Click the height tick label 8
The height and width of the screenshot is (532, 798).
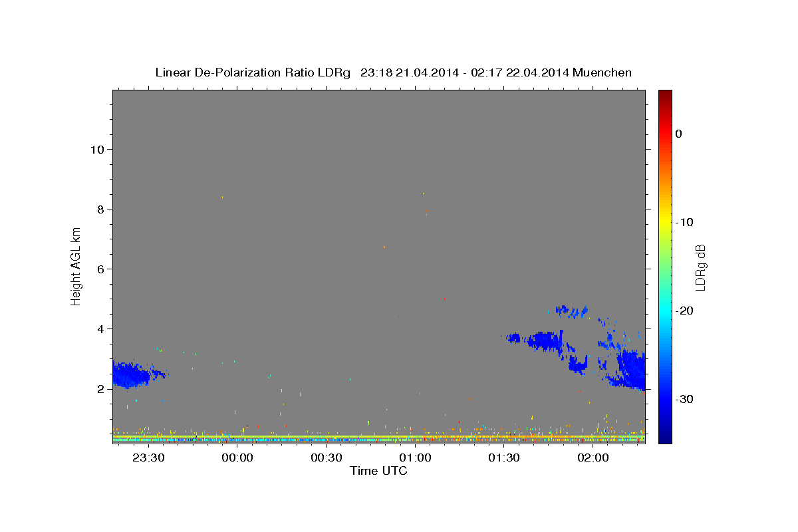coord(100,209)
